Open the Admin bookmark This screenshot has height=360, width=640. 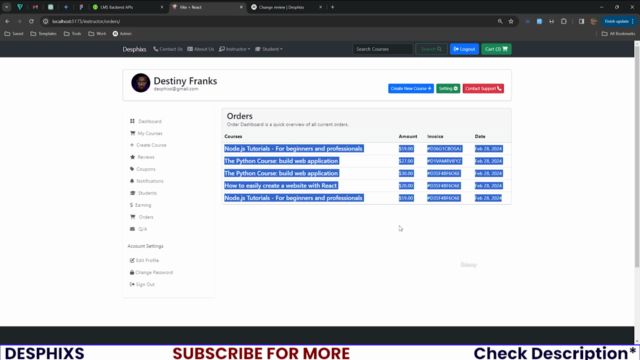[x=122, y=33]
